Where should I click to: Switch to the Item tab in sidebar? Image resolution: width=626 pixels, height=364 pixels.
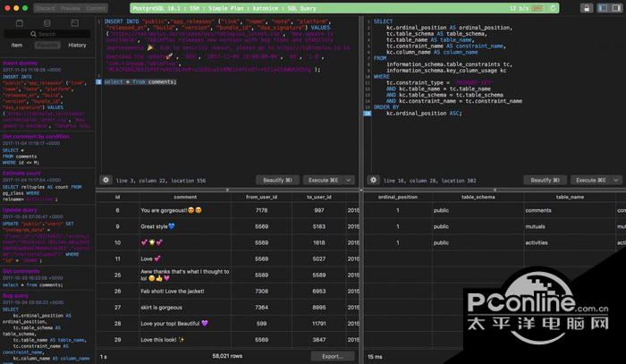17,45
